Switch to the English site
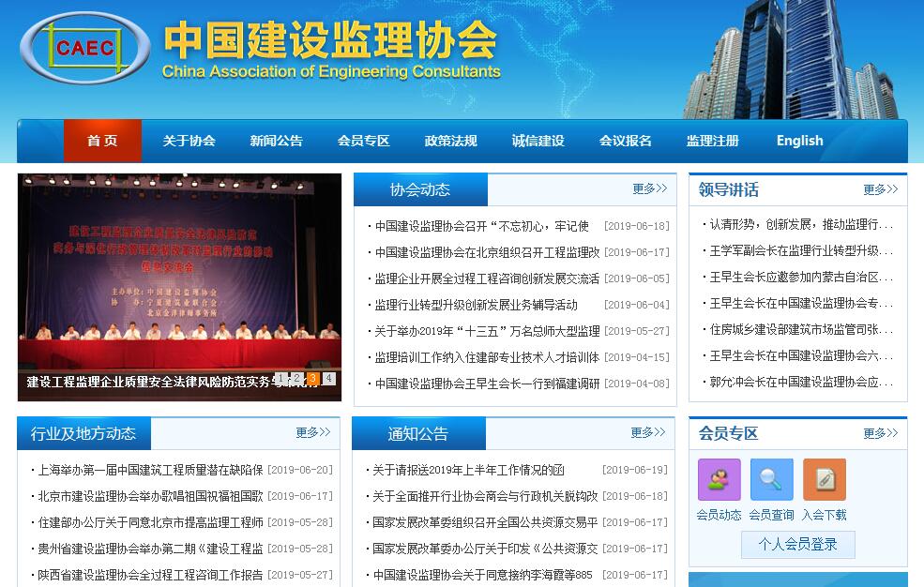Image resolution: width=924 pixels, height=587 pixels. pyautogui.click(x=799, y=141)
